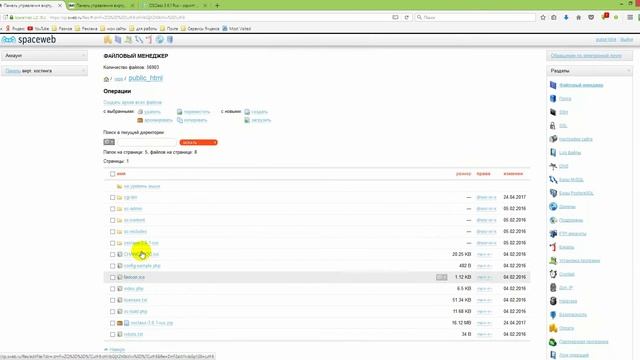This screenshot has width=640, height=360.
Task: Click the Создать архив всех файлов link
Action: (x=133, y=102)
